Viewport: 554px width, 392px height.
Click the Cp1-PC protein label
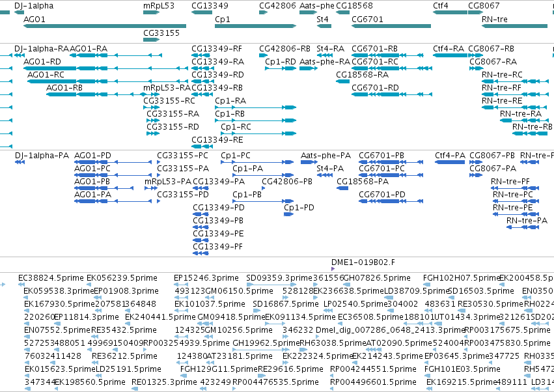pos(236,156)
